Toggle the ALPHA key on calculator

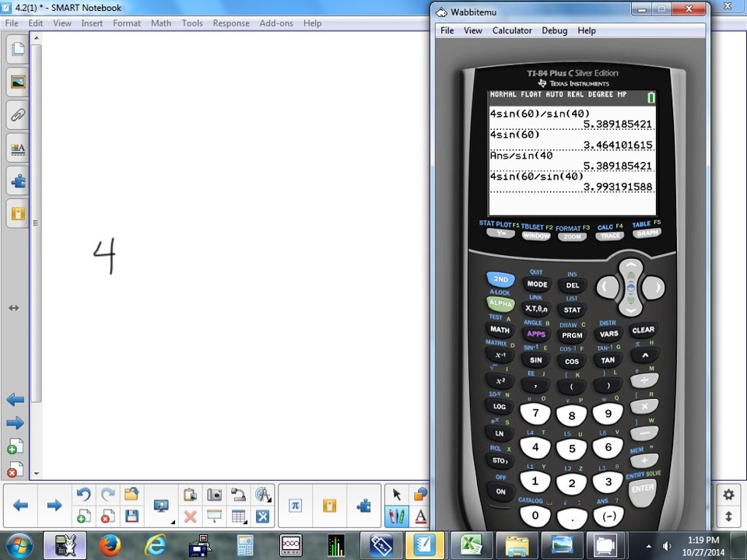click(x=500, y=303)
